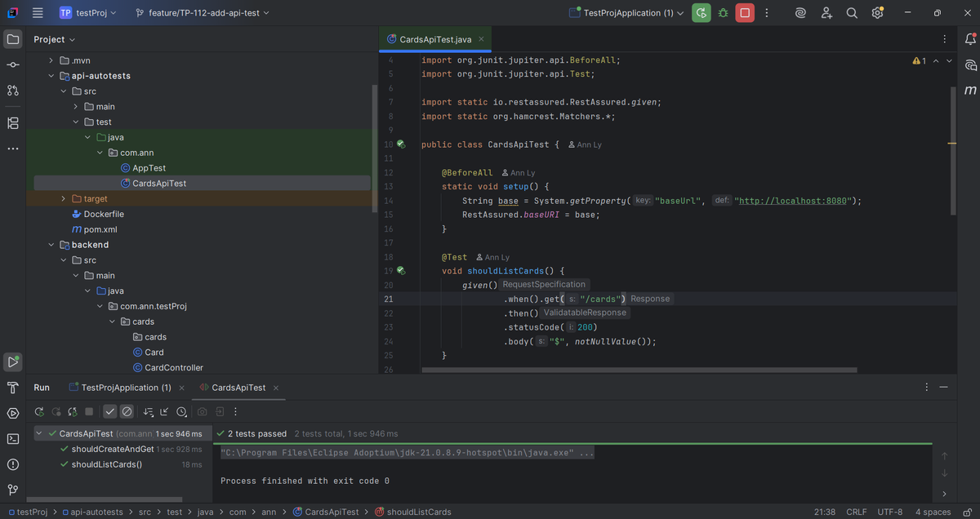Hide the Run tool window

(945, 388)
